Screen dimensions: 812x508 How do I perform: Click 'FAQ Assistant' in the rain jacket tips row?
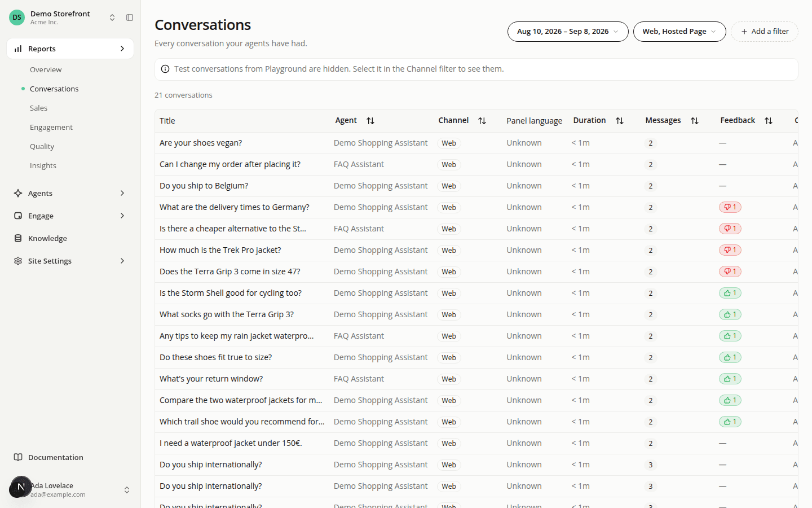[x=359, y=336]
